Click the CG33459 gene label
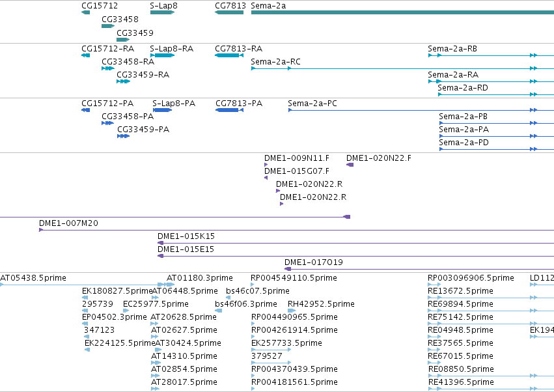 (135, 33)
